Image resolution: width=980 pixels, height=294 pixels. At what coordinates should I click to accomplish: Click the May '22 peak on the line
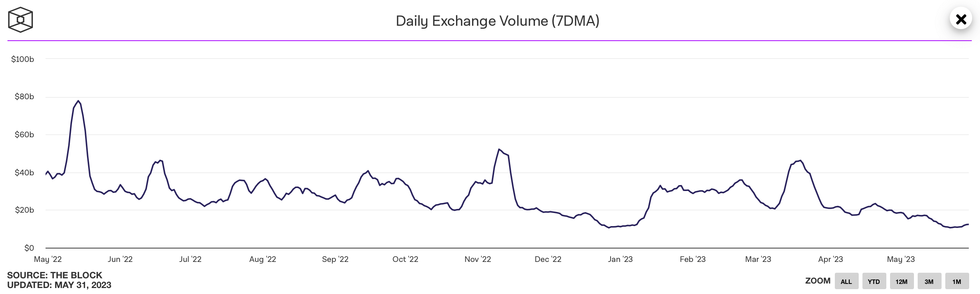pyautogui.click(x=78, y=101)
